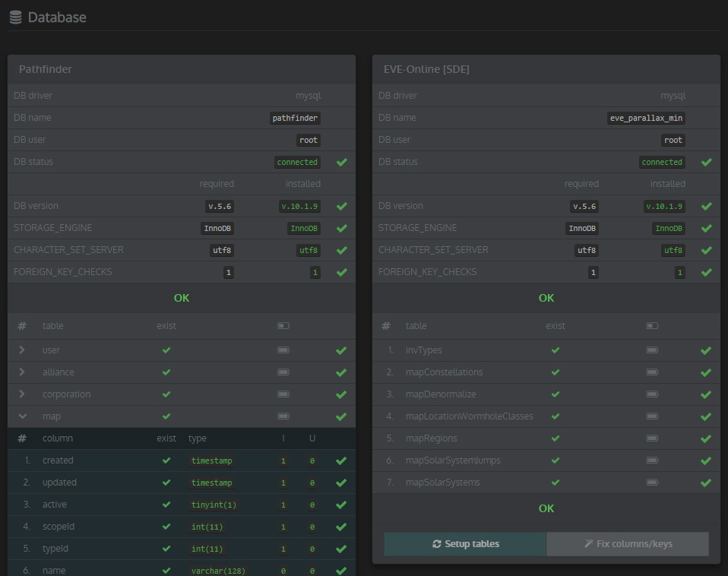Screen dimensions: 728x576
Task: Click the eve_parallax_min DB name badge
Action: 647,118
